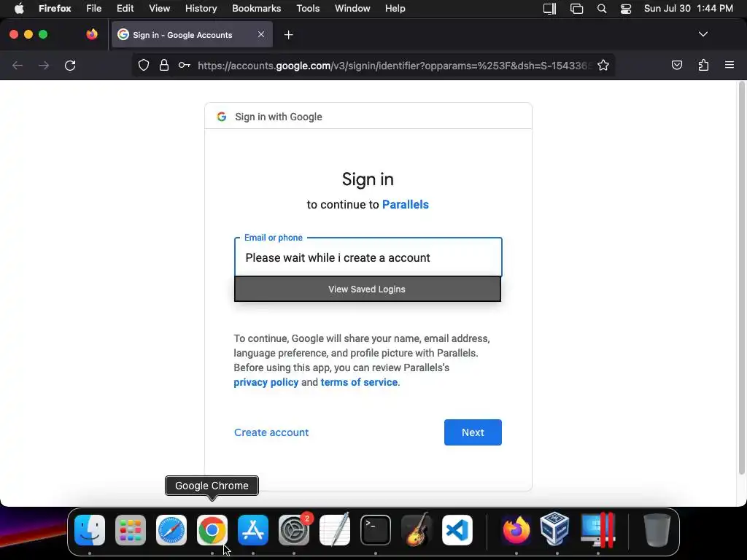Click the page vertical scrollbar
Viewport: 747px width, 560px height.
coord(741,278)
